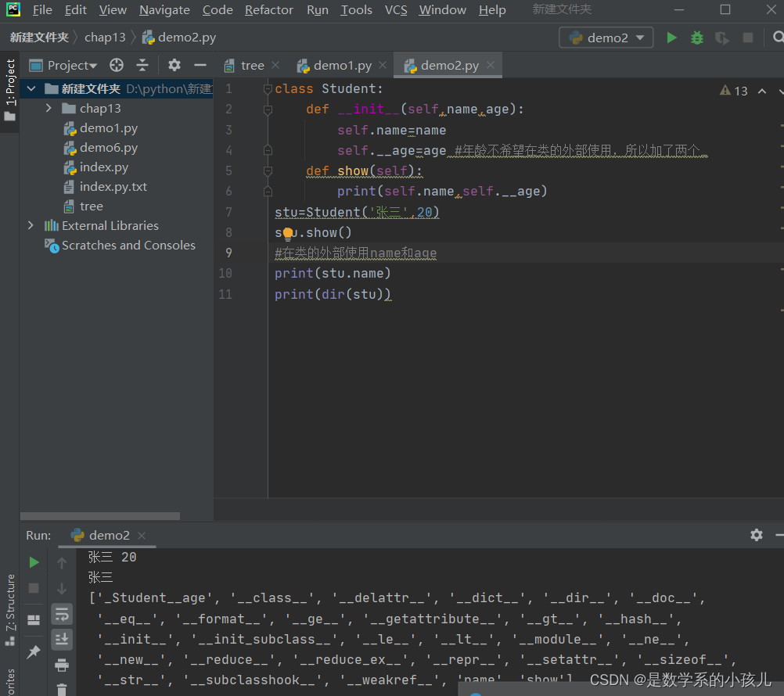Click the PyCharm logo icon
The width and height of the screenshot is (784, 696).
13,9
